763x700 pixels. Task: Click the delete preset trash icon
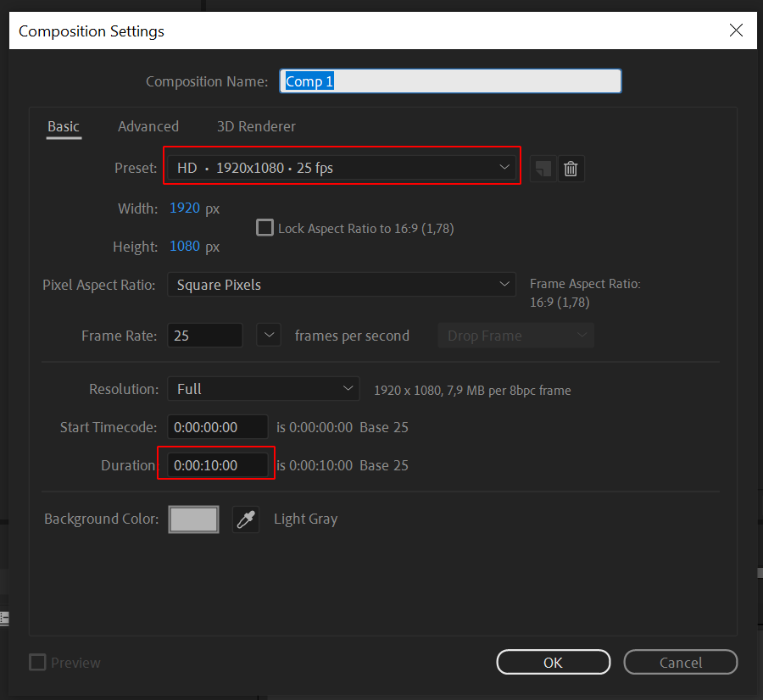pyautogui.click(x=571, y=169)
